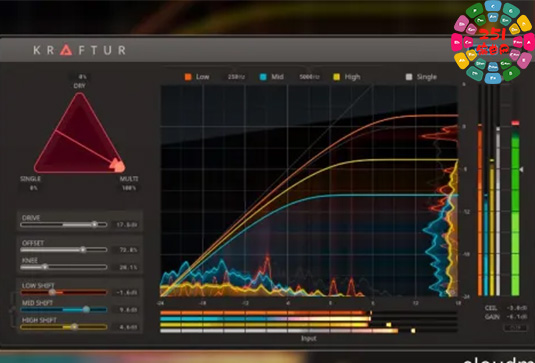Click the mix triangle's arrowhead handle
The image size is (535, 363).
click(x=117, y=165)
